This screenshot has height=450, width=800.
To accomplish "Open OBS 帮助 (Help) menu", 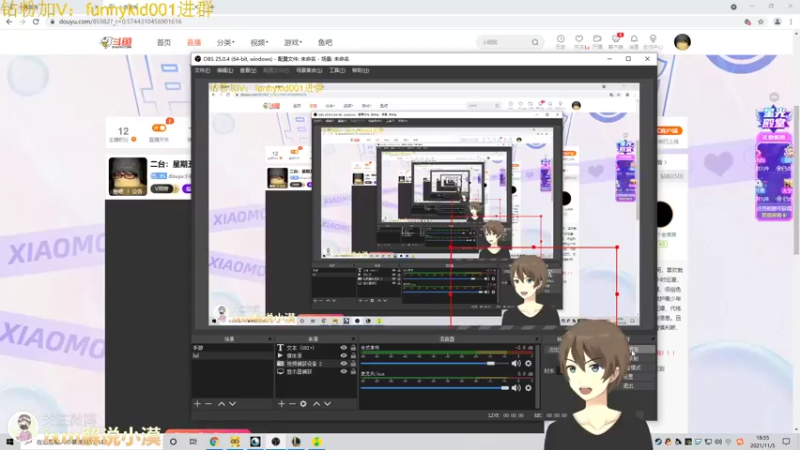I will [x=360, y=70].
